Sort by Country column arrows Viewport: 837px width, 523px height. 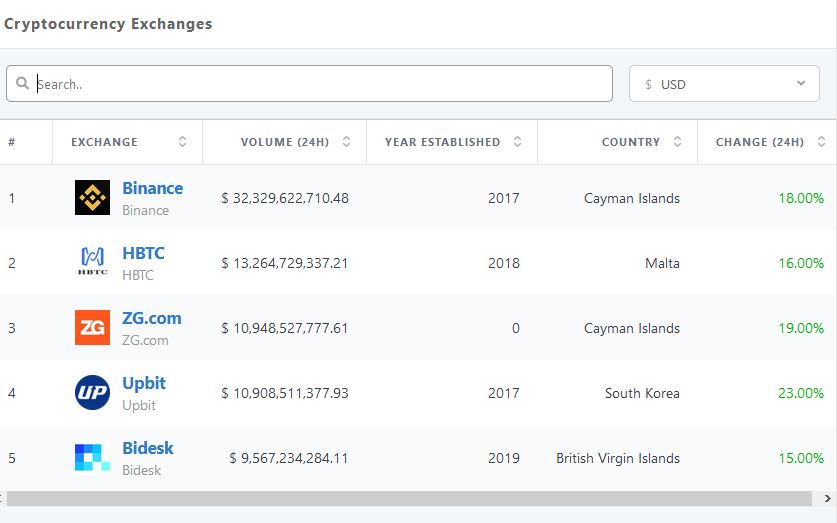[x=677, y=141]
